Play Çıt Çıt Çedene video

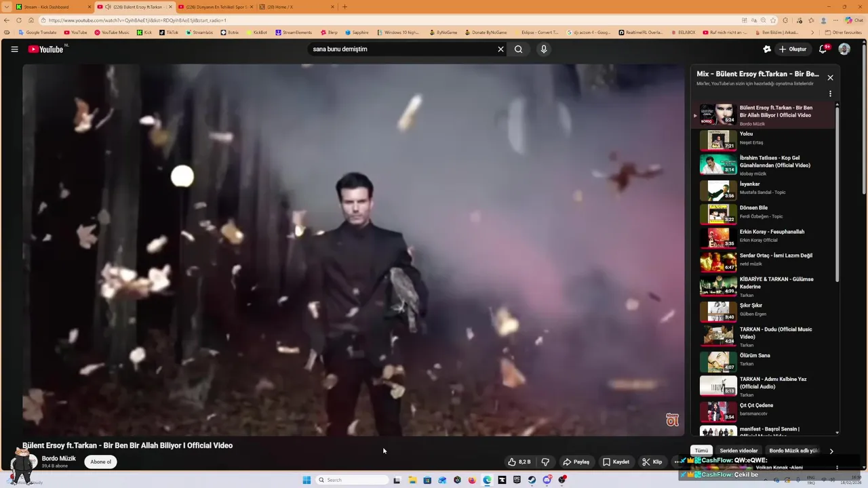pyautogui.click(x=766, y=410)
